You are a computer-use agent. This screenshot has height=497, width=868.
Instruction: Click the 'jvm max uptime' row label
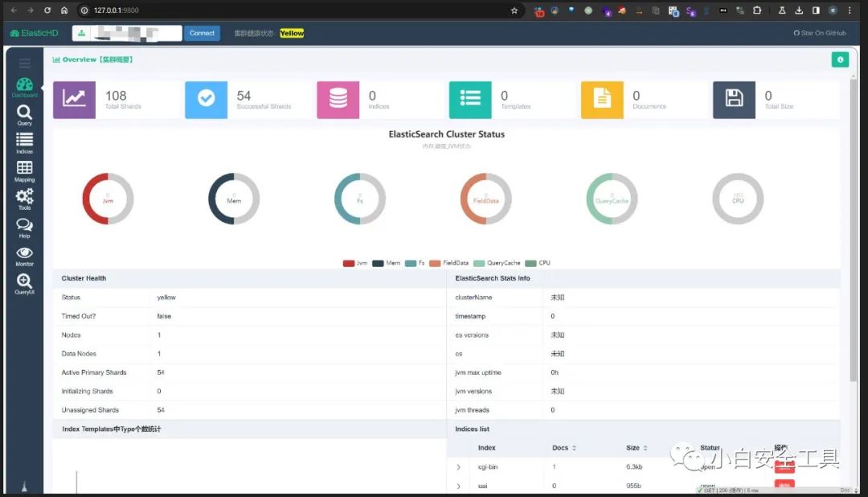[x=478, y=373]
